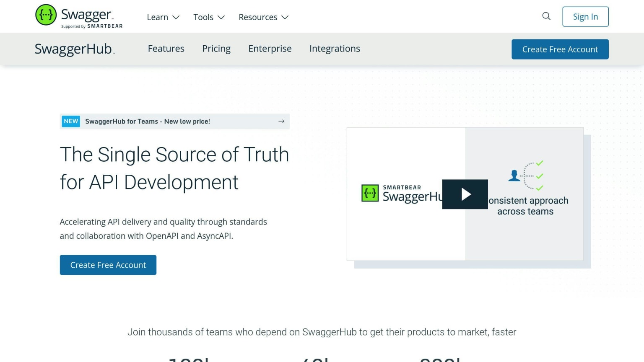This screenshot has height=362, width=644.
Task: Click the SwaggerHub brand link
Action: (x=75, y=49)
